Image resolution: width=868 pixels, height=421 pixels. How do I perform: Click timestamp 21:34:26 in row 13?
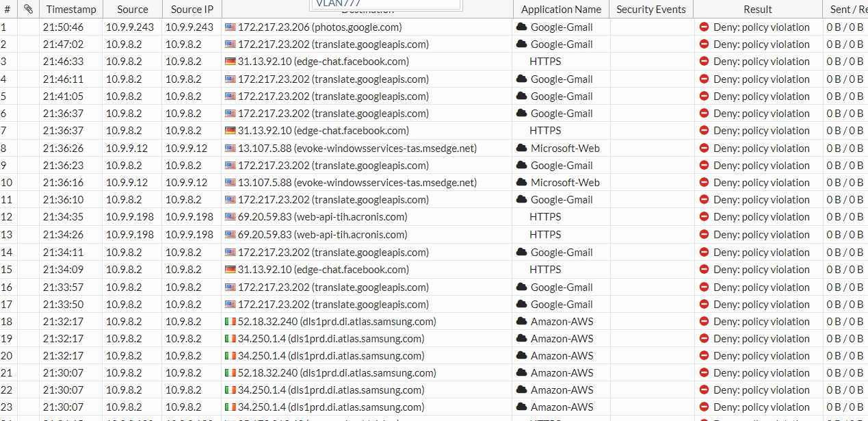tap(63, 235)
